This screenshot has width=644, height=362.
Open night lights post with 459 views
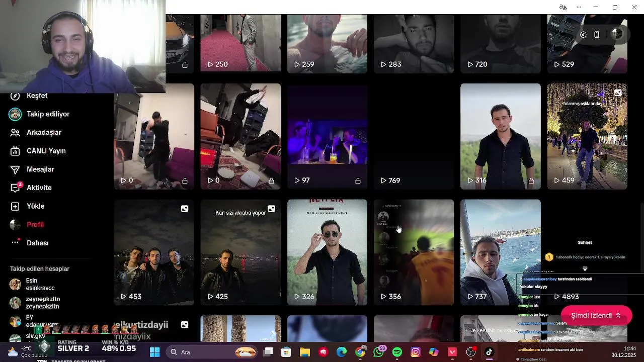click(x=587, y=136)
